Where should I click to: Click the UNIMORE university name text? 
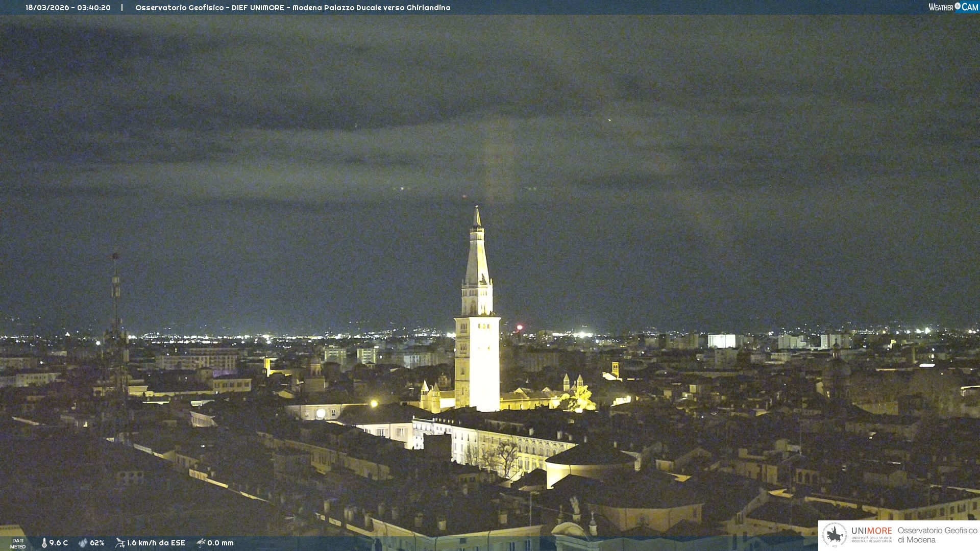[871, 531]
